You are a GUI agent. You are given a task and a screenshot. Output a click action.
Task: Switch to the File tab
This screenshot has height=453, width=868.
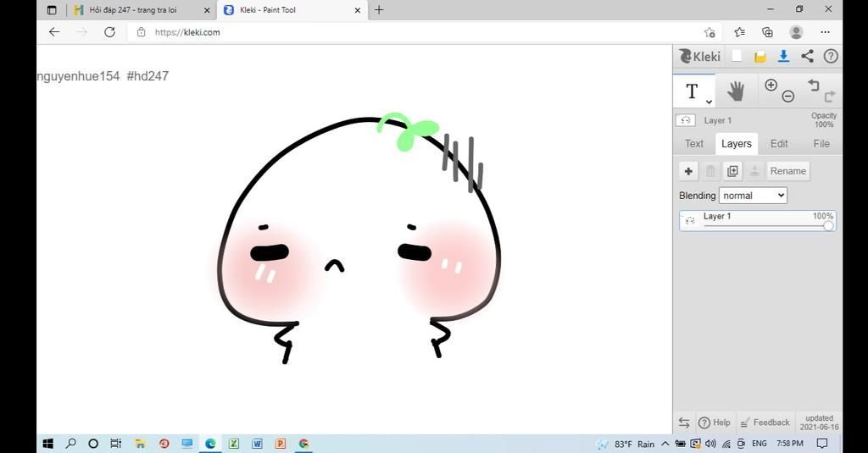(821, 144)
